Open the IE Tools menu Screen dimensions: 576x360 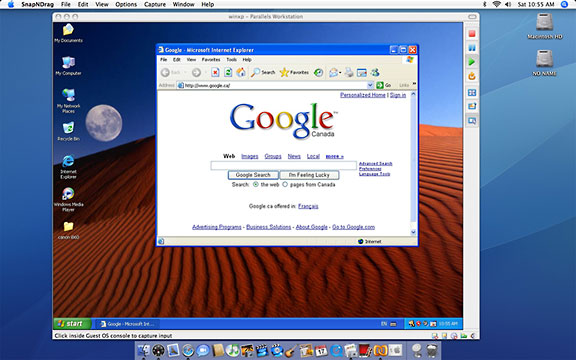click(231, 60)
